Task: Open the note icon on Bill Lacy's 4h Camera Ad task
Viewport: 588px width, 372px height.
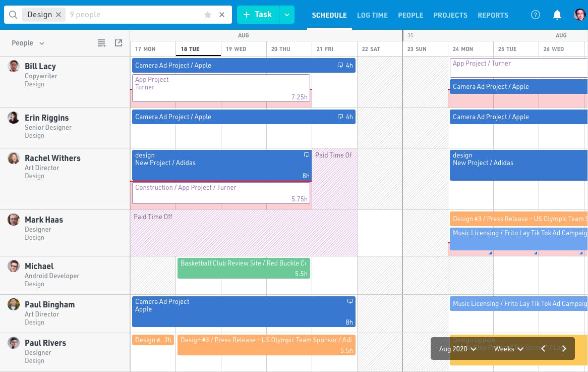Action: tap(340, 65)
